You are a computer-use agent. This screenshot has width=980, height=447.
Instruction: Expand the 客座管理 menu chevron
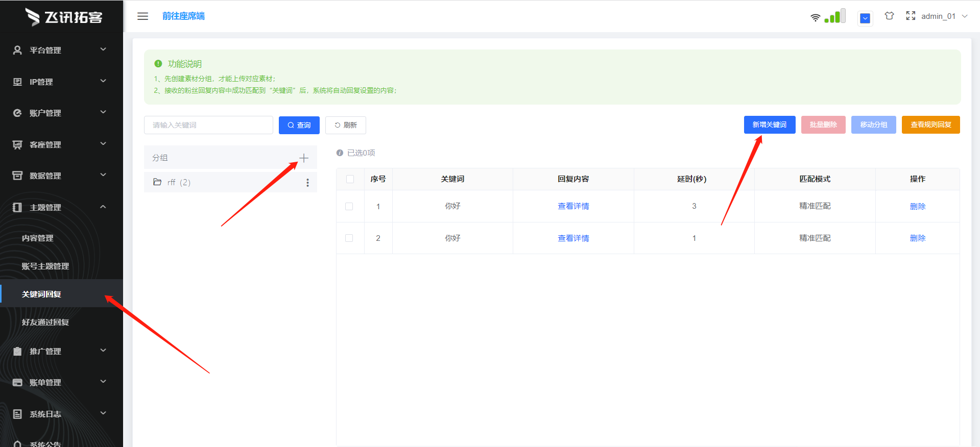click(x=103, y=143)
